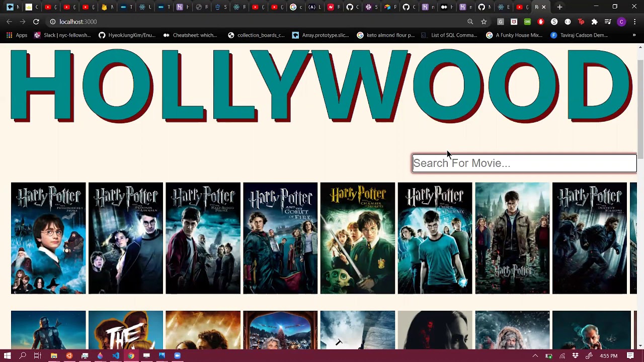The width and height of the screenshot is (644, 362).
Task: Open the media control playlist icon
Action: point(608,22)
